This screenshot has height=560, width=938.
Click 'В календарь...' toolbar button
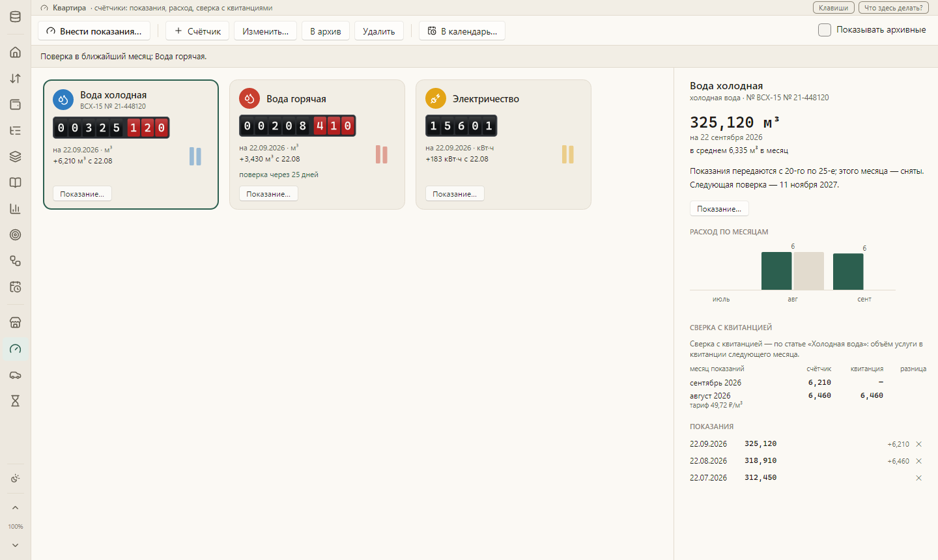[x=462, y=31]
